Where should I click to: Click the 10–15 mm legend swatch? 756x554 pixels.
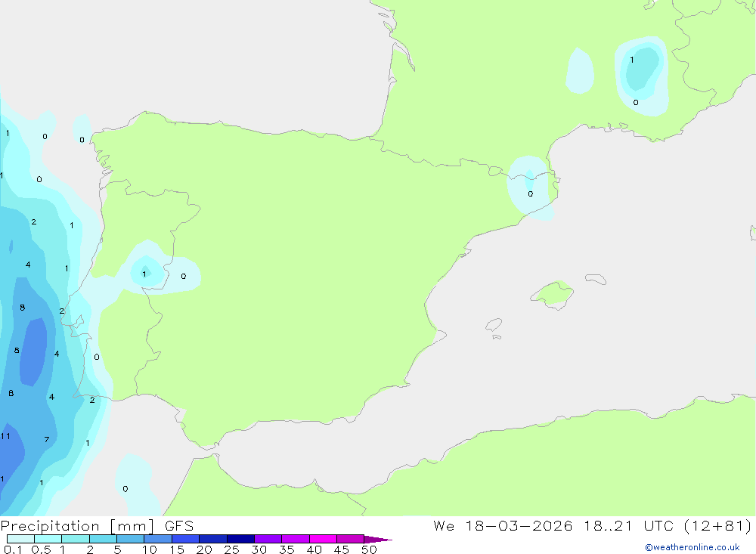[x=158, y=539]
